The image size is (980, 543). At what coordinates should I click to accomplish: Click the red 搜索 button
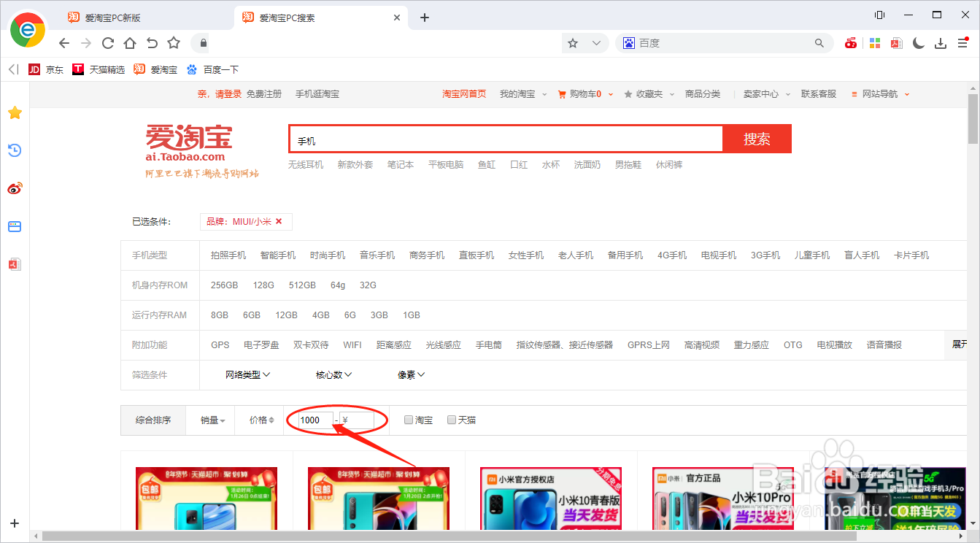click(757, 139)
